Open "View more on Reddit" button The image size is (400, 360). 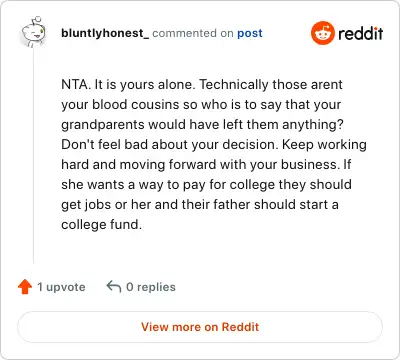200,327
